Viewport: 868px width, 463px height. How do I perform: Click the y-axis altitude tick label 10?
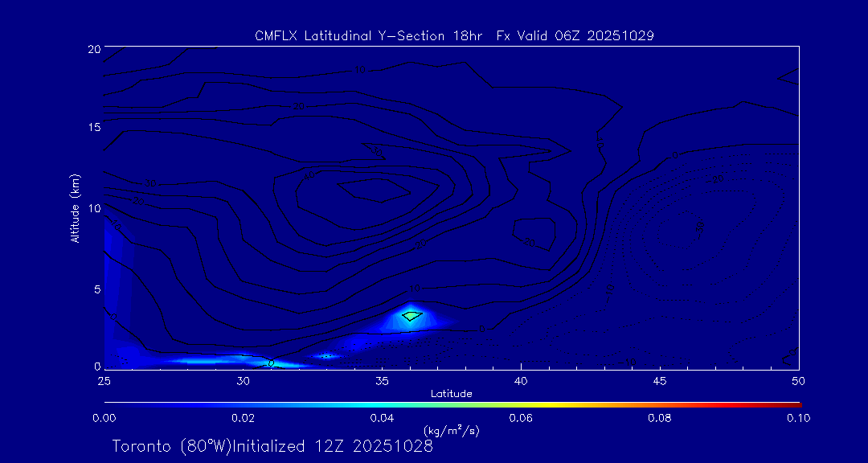tap(93, 208)
